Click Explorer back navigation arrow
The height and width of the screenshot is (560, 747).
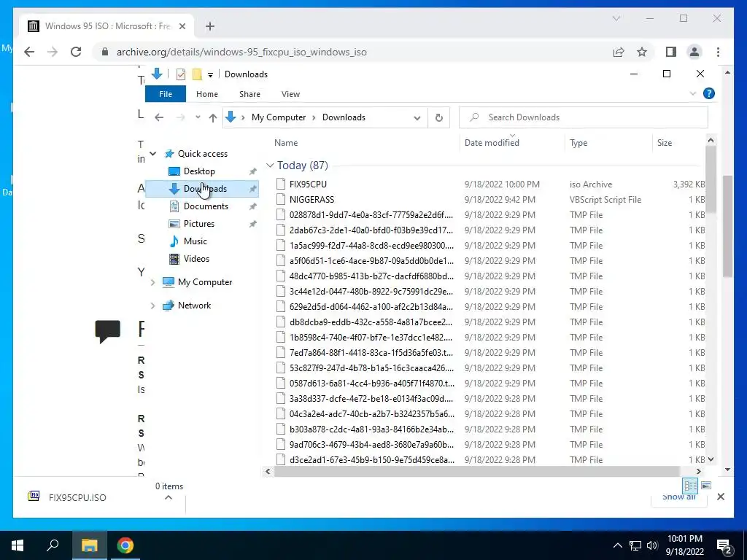pos(159,117)
